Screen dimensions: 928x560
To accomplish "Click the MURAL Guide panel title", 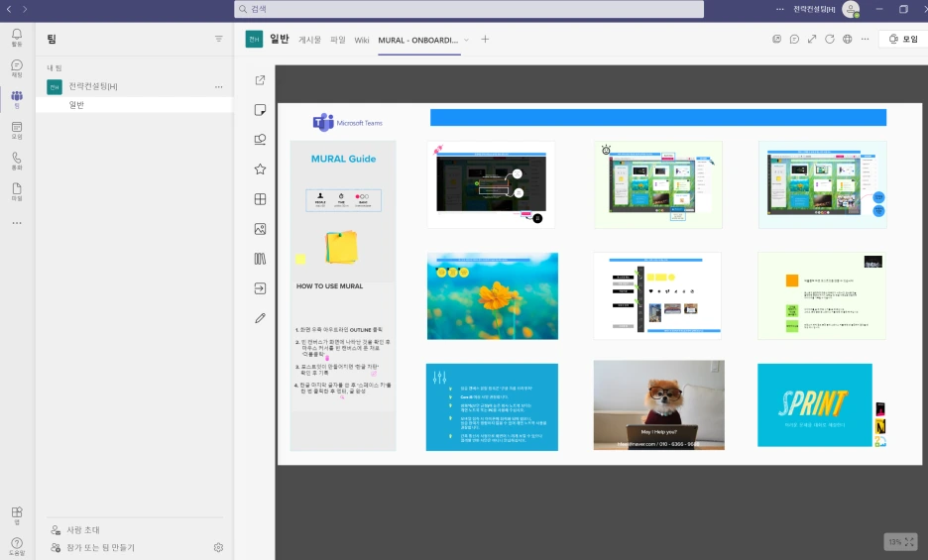I will pyautogui.click(x=343, y=159).
